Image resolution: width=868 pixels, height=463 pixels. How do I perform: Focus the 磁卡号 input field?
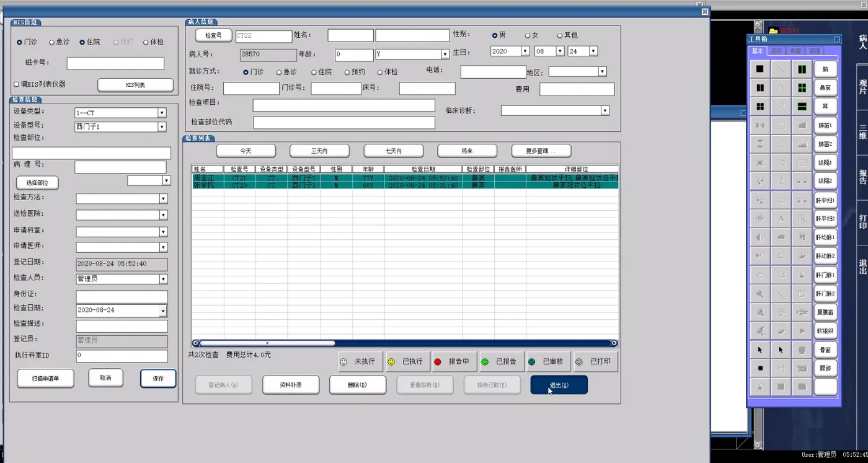click(x=115, y=63)
